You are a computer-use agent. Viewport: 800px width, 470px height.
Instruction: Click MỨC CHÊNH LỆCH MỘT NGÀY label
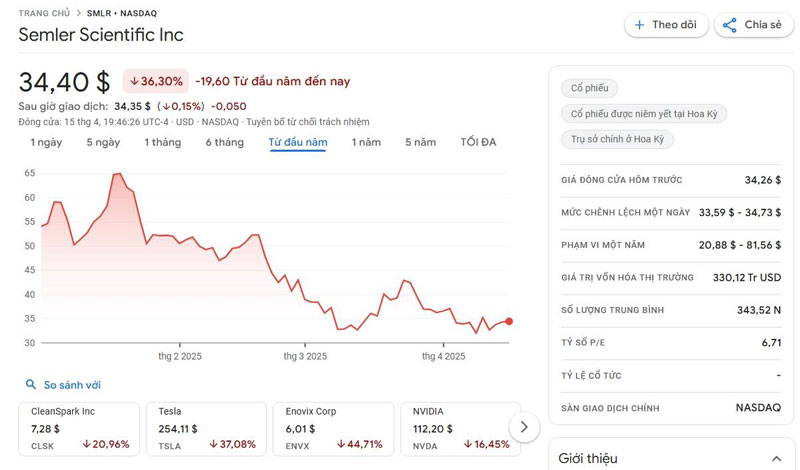pos(626,212)
